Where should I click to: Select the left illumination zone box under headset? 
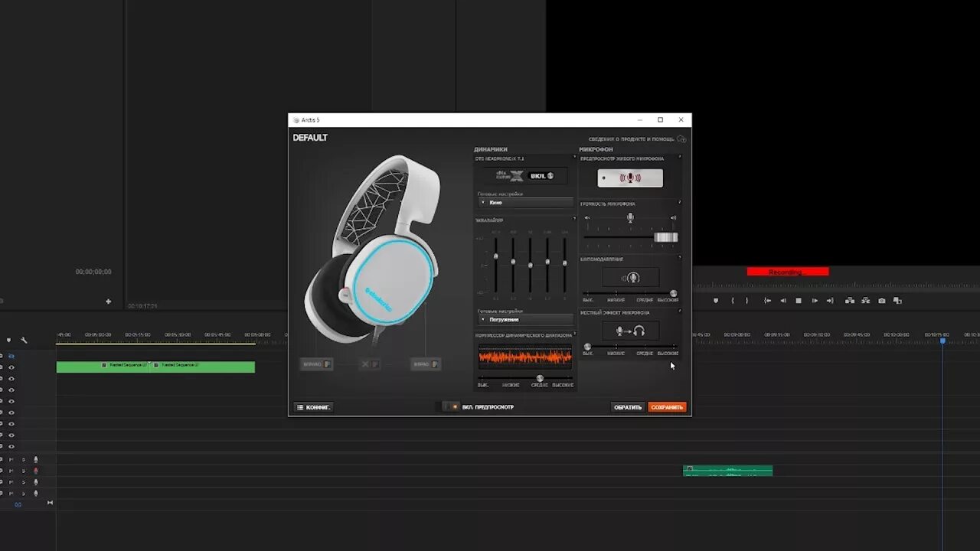(x=316, y=364)
